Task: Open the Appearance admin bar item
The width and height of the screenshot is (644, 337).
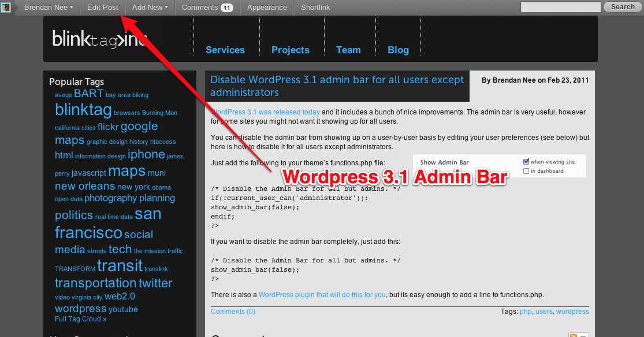Action: pyautogui.click(x=267, y=8)
